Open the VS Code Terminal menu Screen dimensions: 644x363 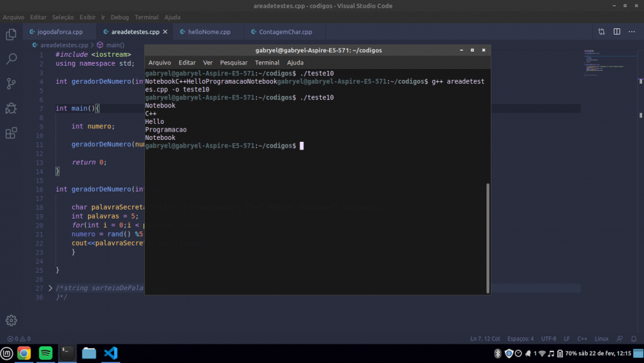147,17
